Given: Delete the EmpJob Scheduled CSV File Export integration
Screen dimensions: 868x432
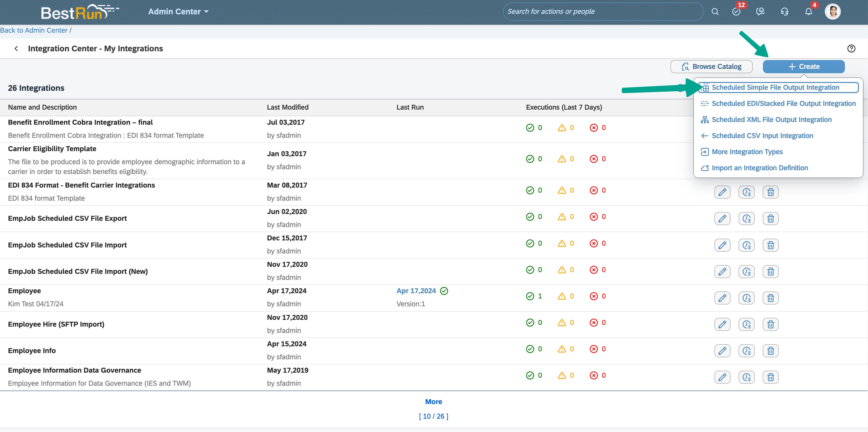Looking at the screenshot, I should click(x=770, y=219).
